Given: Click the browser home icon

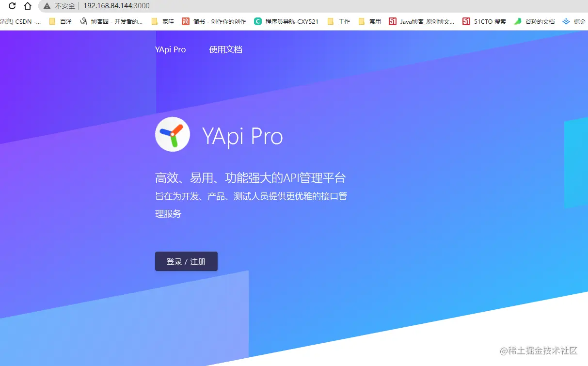Looking at the screenshot, I should pos(28,7).
